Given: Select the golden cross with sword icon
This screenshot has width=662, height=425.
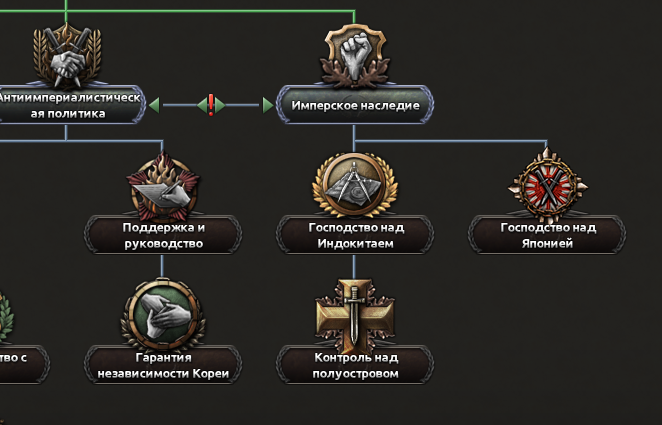Looking at the screenshot, I should point(355,314).
